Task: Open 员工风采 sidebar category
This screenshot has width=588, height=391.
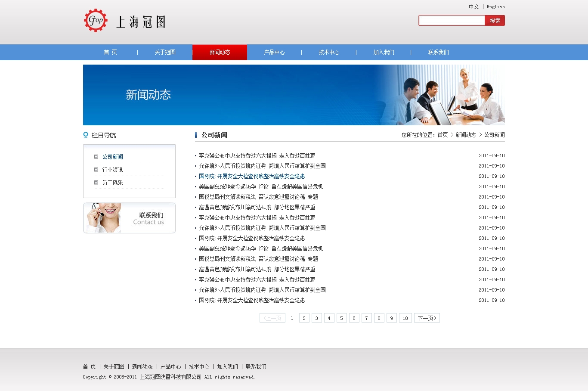Action: (112, 183)
